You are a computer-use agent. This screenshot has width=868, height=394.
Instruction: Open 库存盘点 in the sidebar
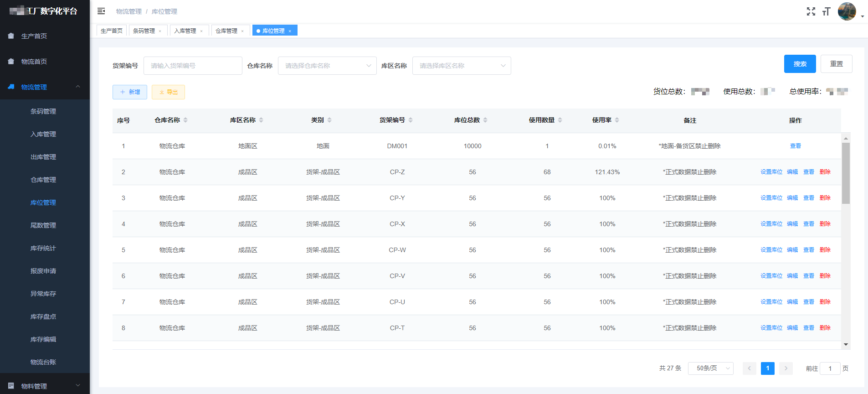pyautogui.click(x=43, y=316)
